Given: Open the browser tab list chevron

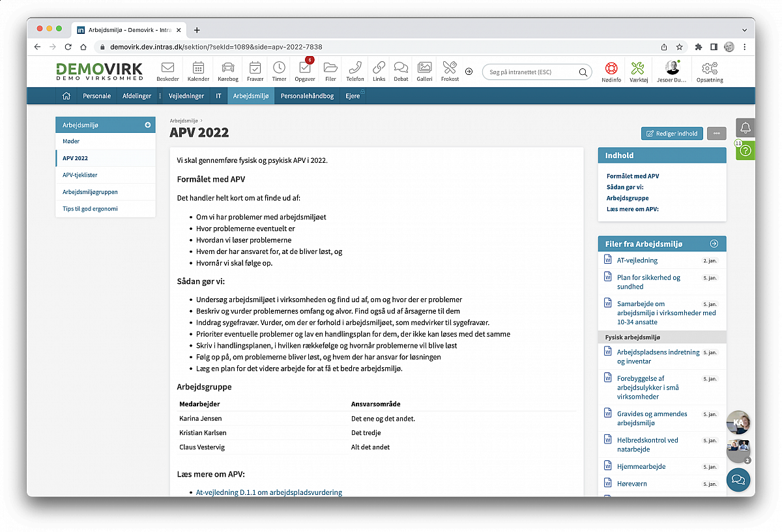Looking at the screenshot, I should pyautogui.click(x=745, y=30).
